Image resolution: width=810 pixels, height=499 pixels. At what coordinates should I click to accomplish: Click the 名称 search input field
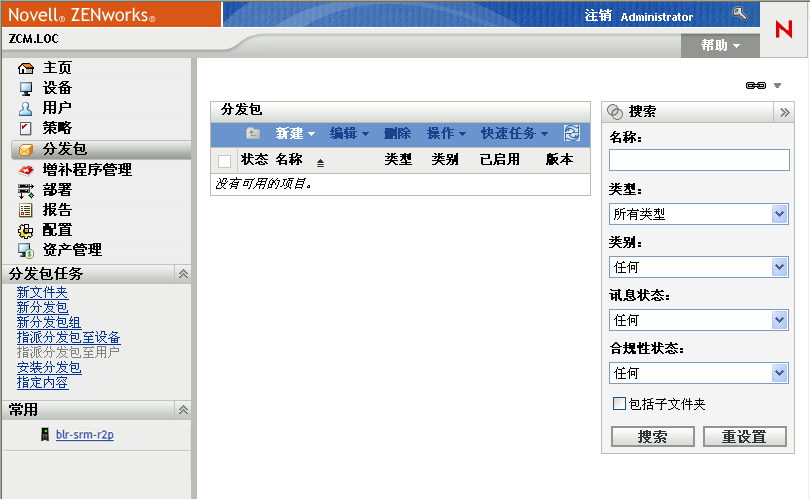[x=699, y=160]
